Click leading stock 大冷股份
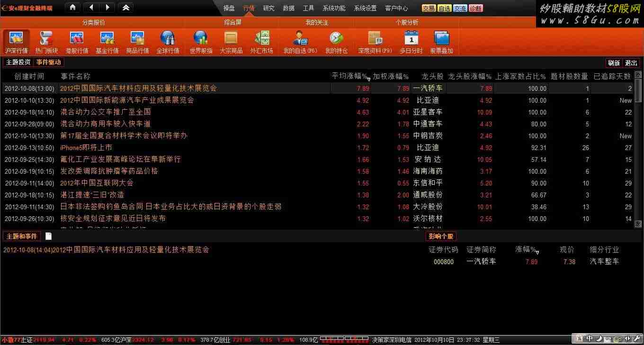Screen dimensions: 644x345 428,206
